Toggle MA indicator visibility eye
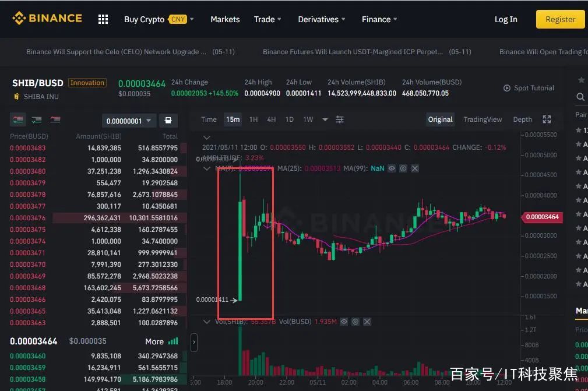 [392, 168]
